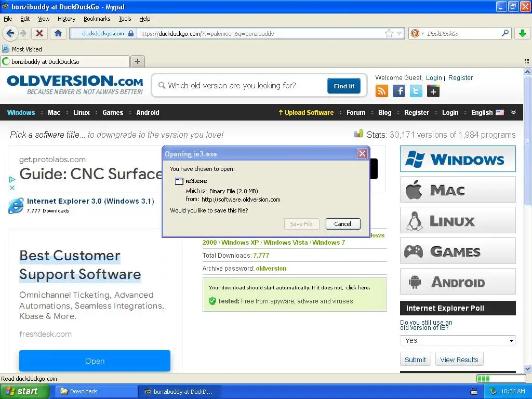Open the Blog link
The width and height of the screenshot is (532, 399).
[x=385, y=112]
